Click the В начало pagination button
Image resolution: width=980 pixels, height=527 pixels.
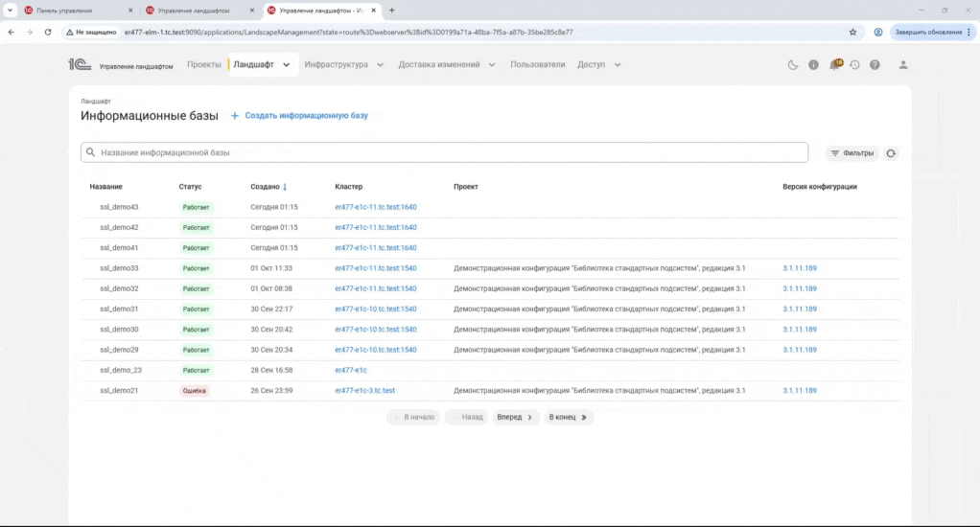coord(413,417)
